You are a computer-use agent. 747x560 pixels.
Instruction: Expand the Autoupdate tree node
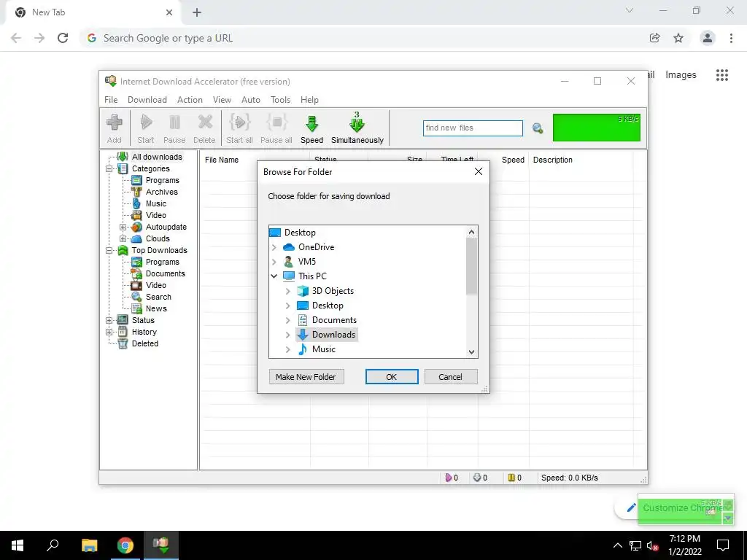[123, 227]
